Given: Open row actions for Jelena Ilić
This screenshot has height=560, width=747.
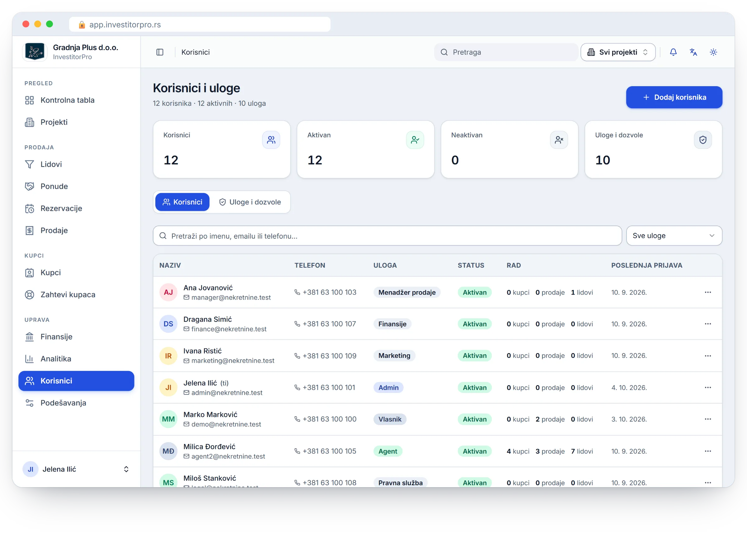Looking at the screenshot, I should (x=708, y=388).
